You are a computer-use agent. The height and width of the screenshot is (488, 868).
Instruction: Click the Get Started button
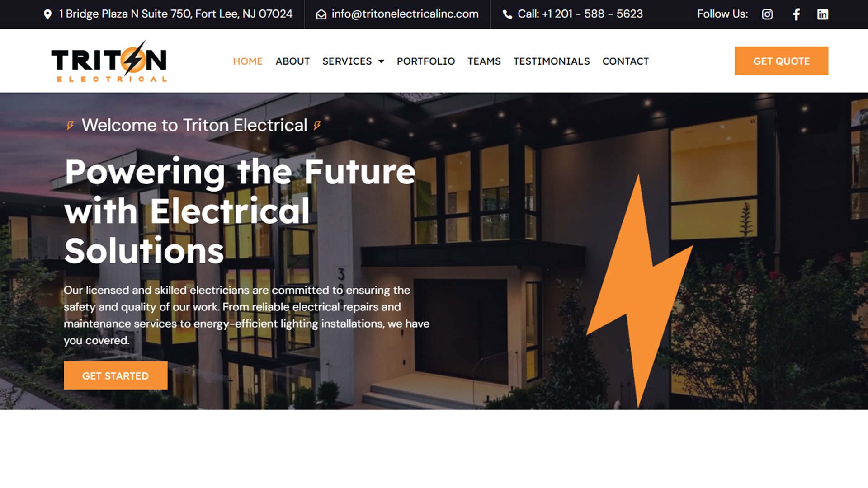[116, 375]
